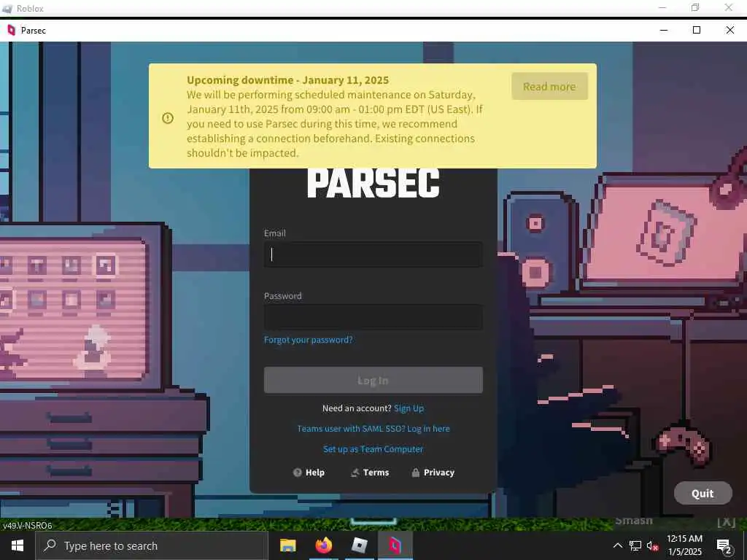Image resolution: width=747 pixels, height=560 pixels.
Task: Click the outer Roblox window title icon
Action: coord(7,9)
